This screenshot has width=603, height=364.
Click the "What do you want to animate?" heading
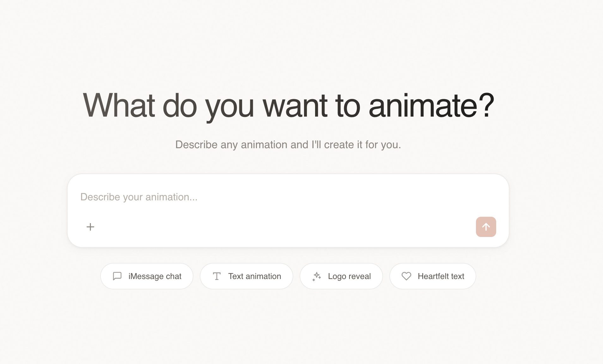[288, 106]
